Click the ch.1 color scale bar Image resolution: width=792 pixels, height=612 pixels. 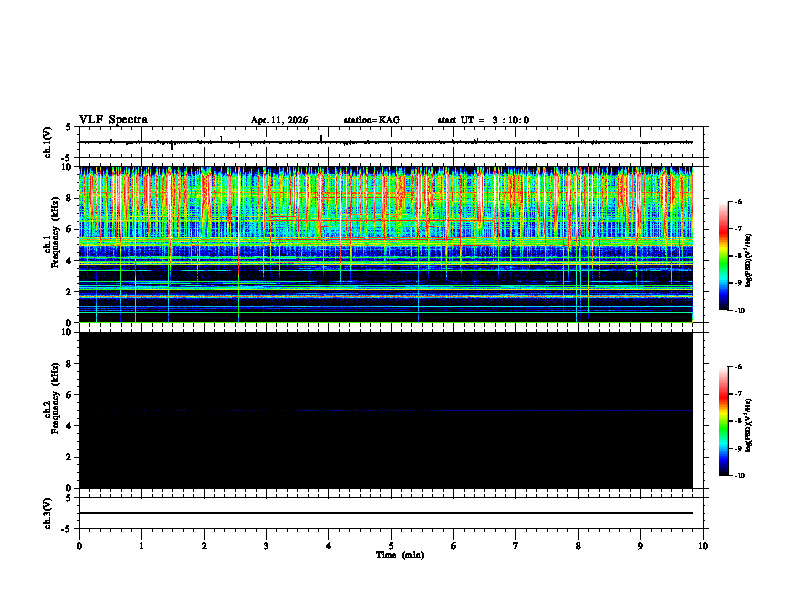(723, 256)
